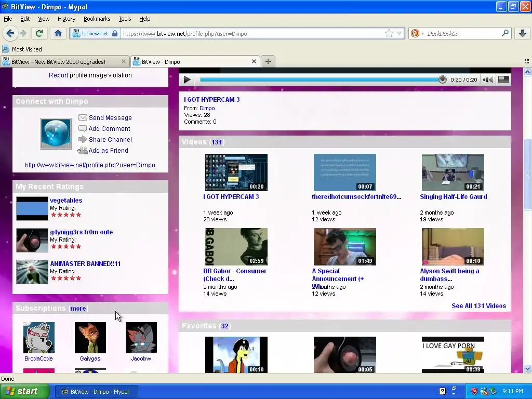The image size is (532, 399).
Task: Click the Add Comment speech bubble icon
Action: 83,129
